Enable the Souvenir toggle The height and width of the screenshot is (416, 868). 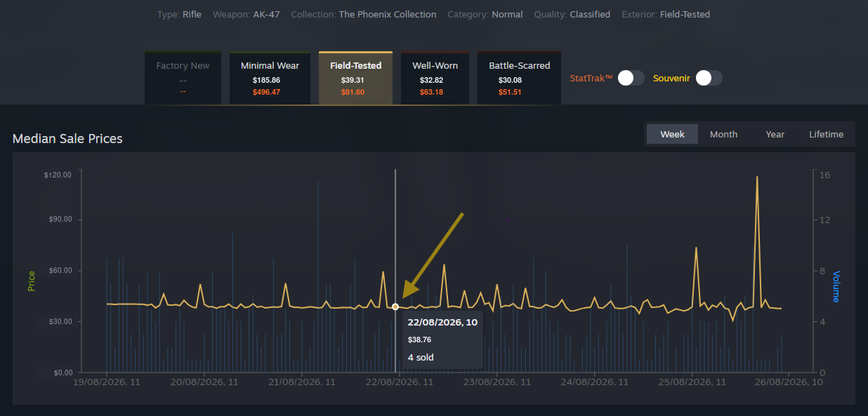point(709,78)
